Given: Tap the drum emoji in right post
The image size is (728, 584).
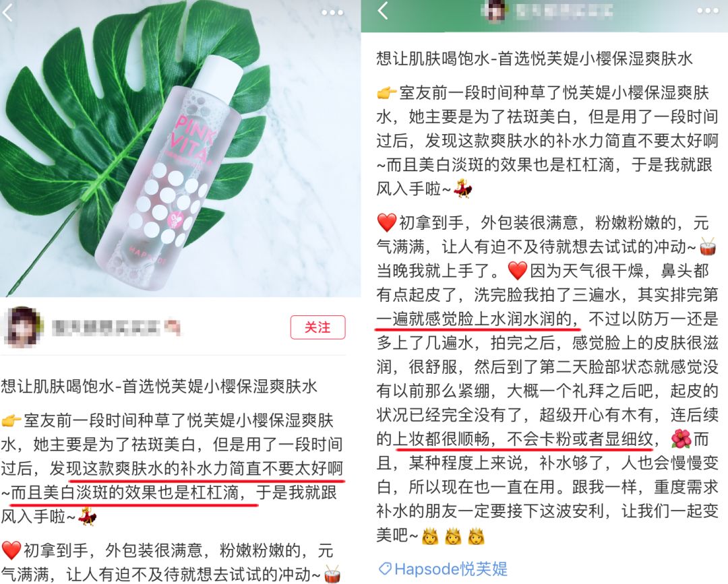Looking at the screenshot, I should pyautogui.click(x=708, y=247).
